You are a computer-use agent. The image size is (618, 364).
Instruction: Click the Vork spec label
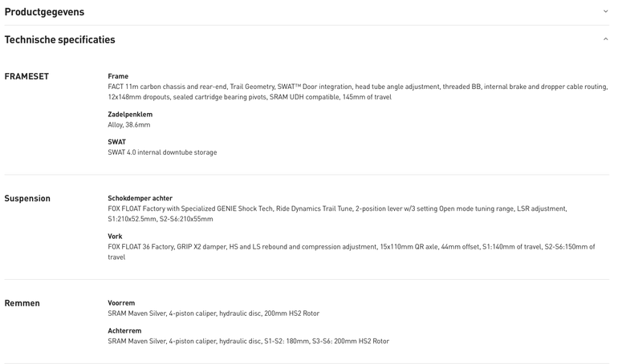click(x=115, y=236)
